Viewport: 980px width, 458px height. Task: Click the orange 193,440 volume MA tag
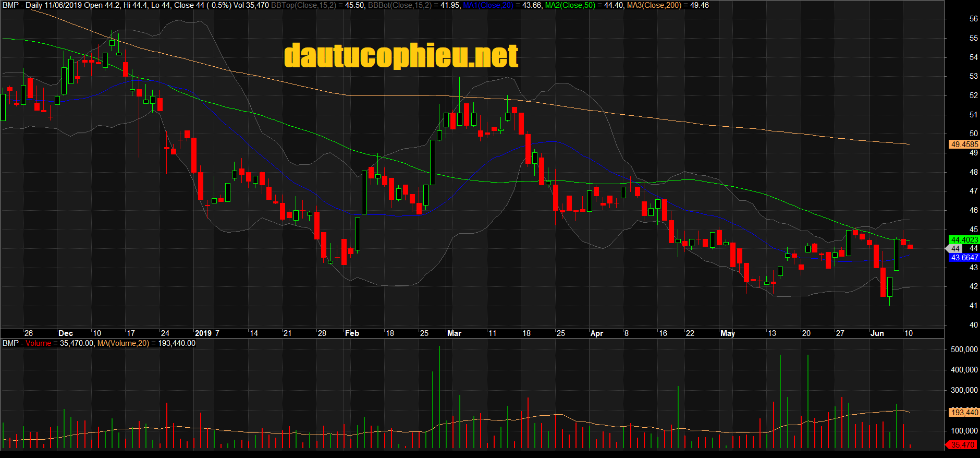[964, 412]
